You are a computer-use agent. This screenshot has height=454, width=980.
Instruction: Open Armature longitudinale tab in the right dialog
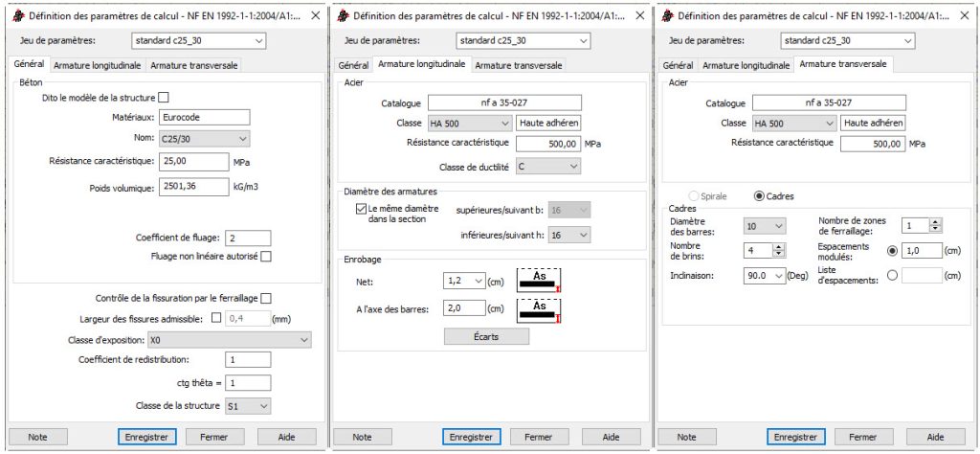(x=746, y=65)
